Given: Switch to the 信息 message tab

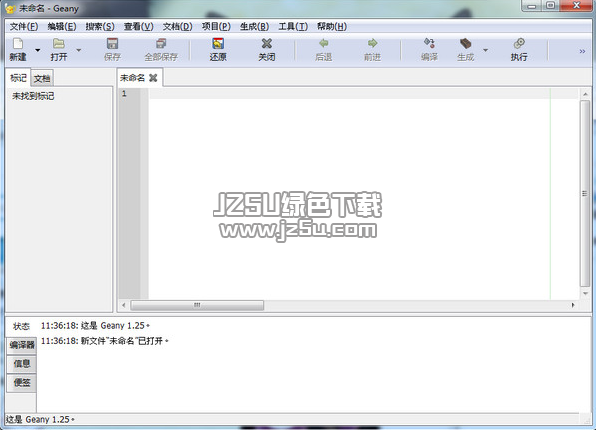Looking at the screenshot, I should 22,364.
